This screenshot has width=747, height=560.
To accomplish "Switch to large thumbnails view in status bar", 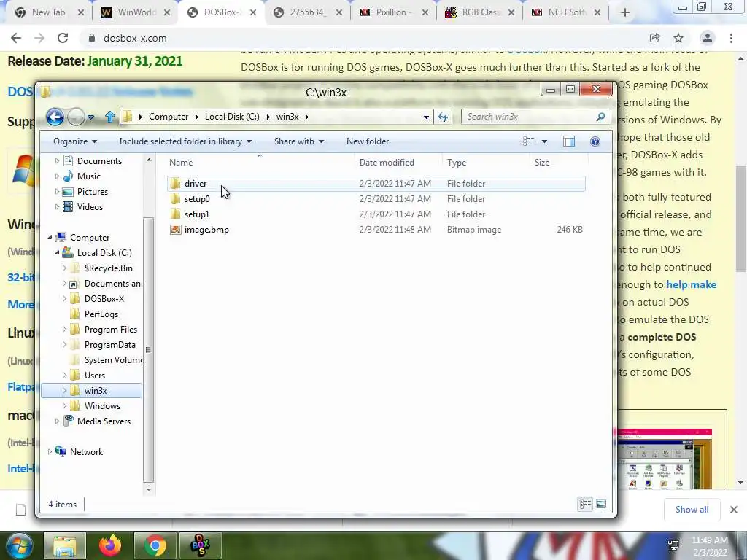I will point(601,505).
